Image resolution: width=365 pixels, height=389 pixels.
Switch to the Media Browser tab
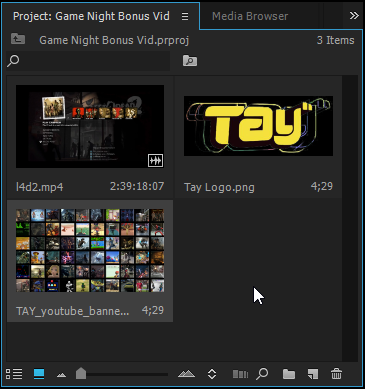pos(250,16)
